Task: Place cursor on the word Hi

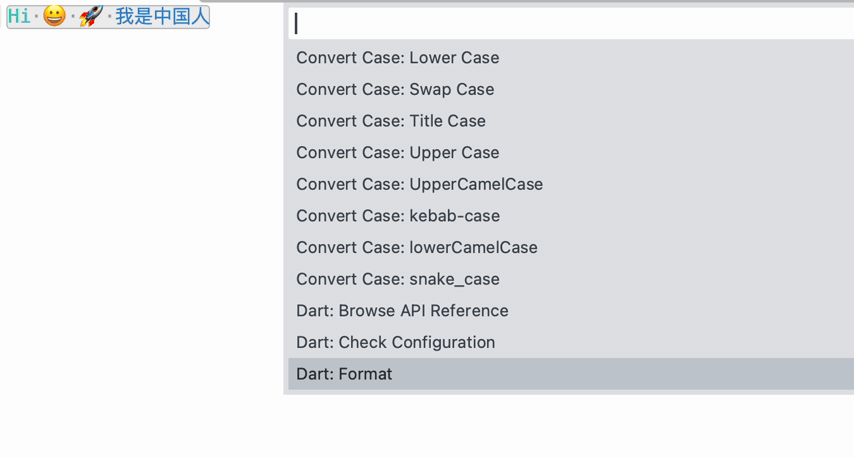Action: tap(19, 16)
